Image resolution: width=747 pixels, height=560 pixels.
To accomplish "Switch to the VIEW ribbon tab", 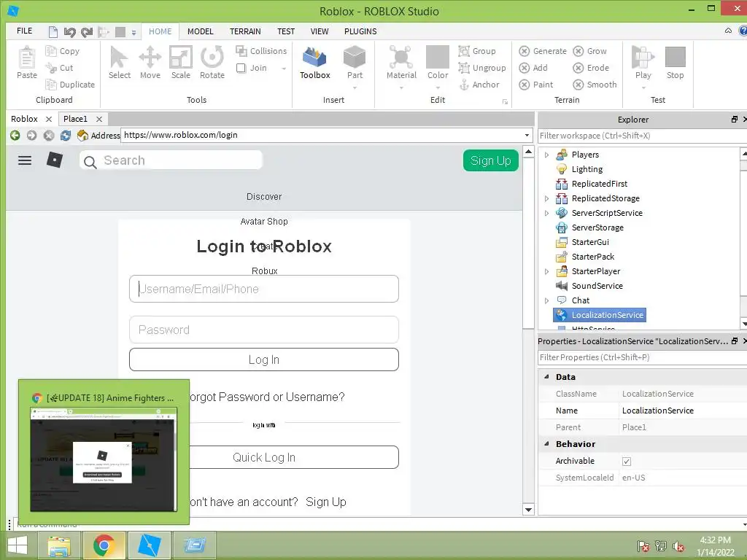I will (320, 31).
